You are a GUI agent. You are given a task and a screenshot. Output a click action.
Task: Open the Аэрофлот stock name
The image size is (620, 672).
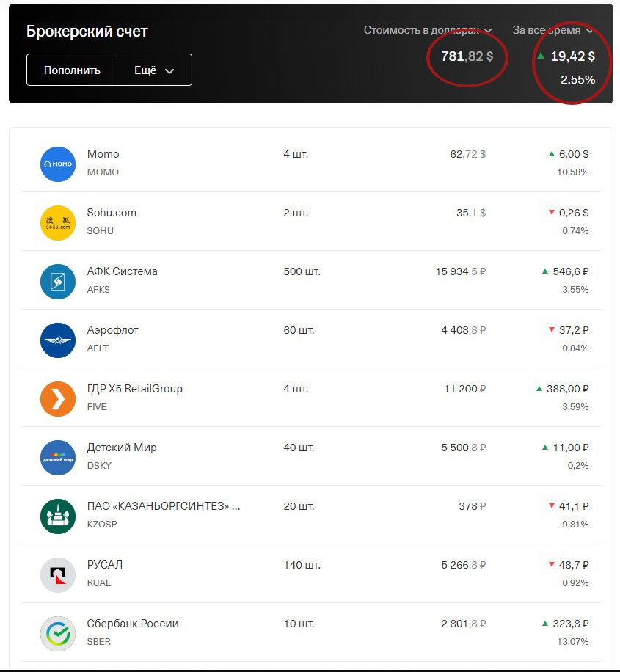point(113,330)
